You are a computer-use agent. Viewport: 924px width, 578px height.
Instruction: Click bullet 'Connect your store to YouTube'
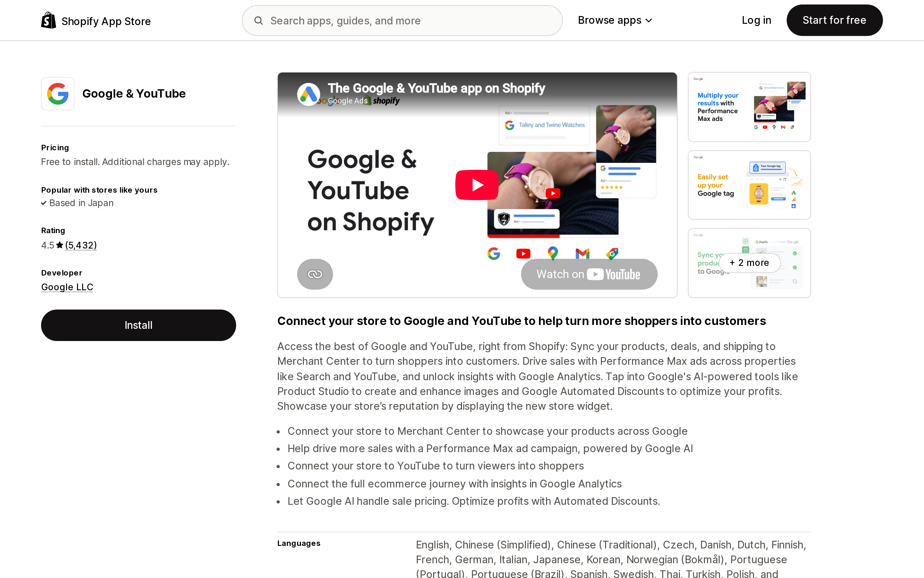(x=436, y=466)
